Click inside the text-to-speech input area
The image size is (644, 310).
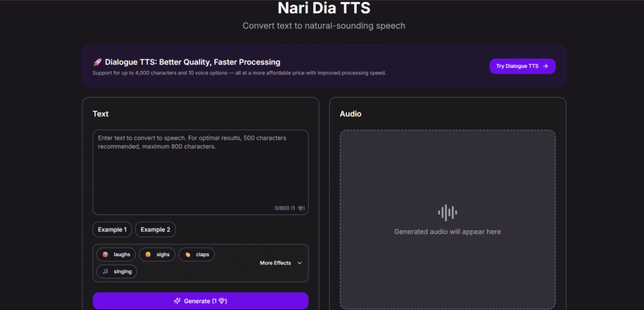[201, 172]
